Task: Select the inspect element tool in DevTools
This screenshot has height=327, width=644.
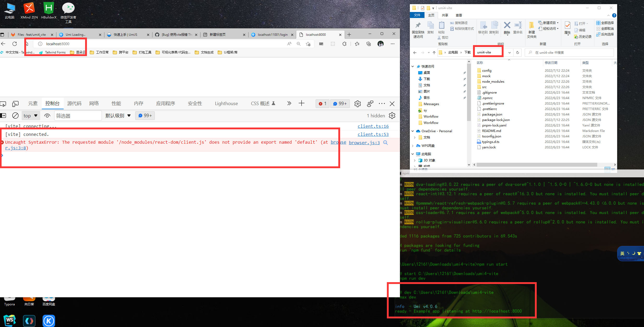Action: coord(3,104)
